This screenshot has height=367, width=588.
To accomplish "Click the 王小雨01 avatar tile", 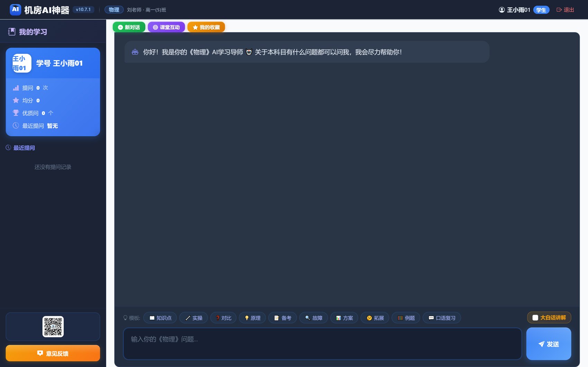I will (x=22, y=63).
